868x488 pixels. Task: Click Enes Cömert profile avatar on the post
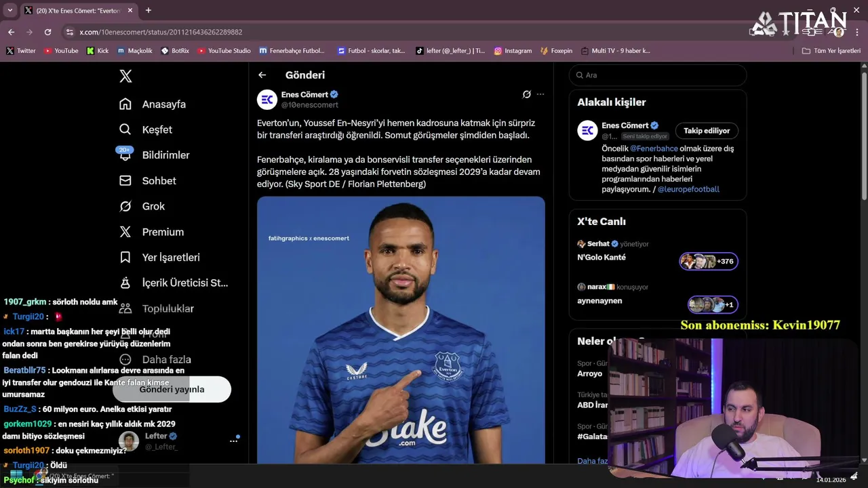click(x=267, y=100)
